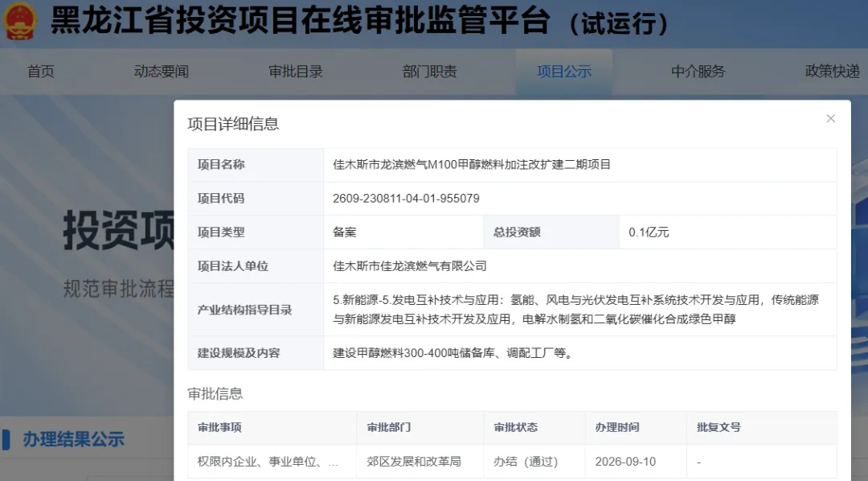The width and height of the screenshot is (868, 481).
Task: Click the 项目类型 row label
Action: click(221, 232)
